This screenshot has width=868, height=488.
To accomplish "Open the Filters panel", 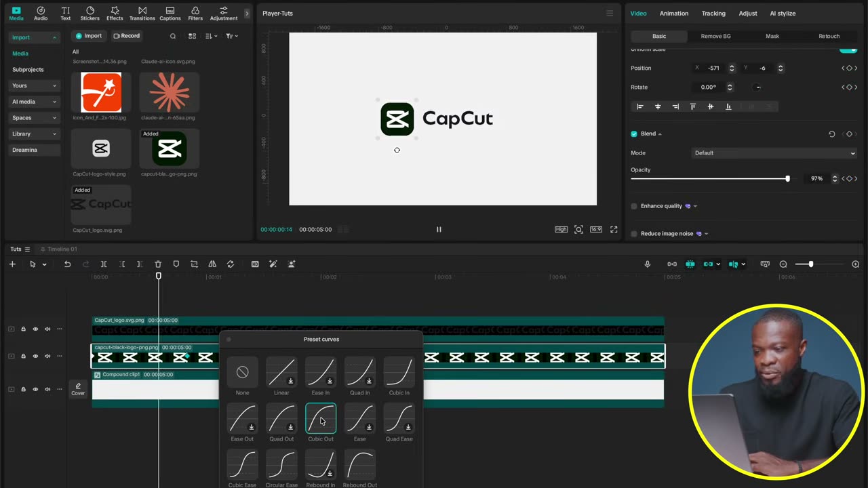I will (x=195, y=14).
